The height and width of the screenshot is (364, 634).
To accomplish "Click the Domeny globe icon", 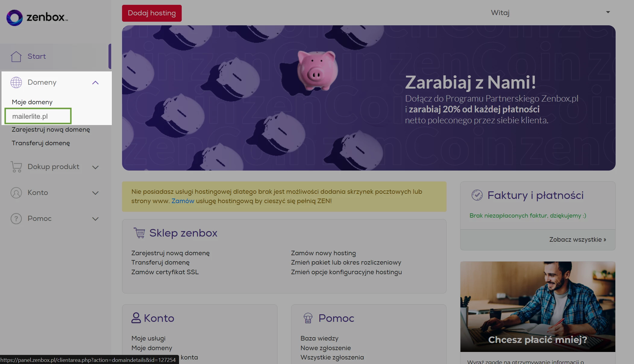I will tap(16, 82).
